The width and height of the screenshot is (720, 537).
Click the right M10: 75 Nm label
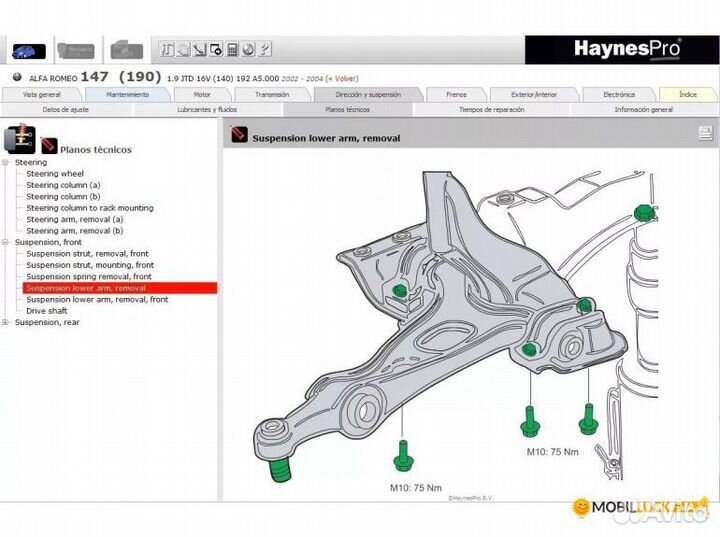[552, 452]
